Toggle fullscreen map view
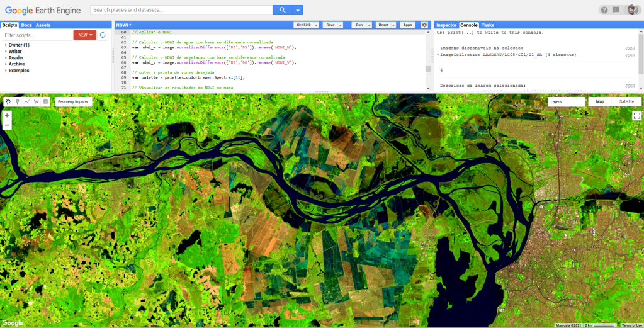The height and width of the screenshot is (328, 644). pos(636,116)
